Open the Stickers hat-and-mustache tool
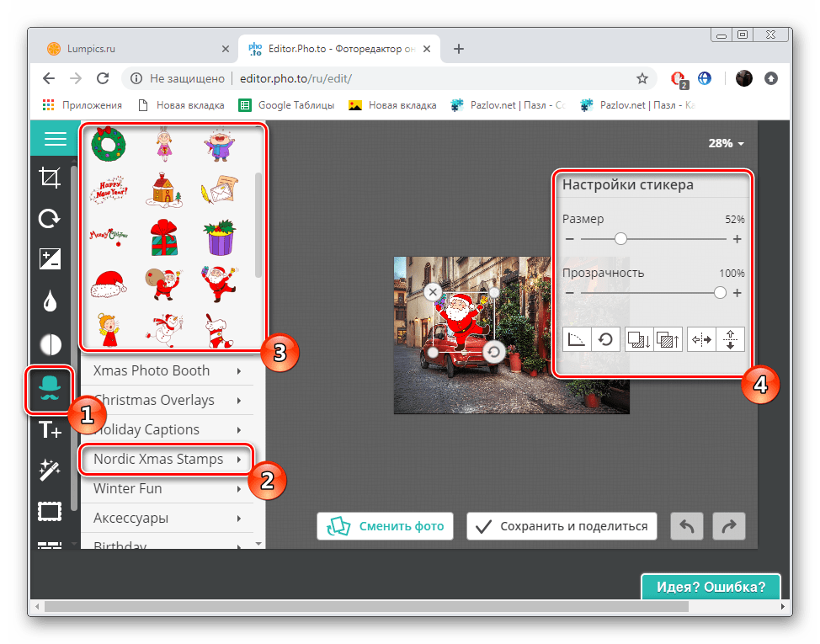This screenshot has width=820, height=644. coord(50,390)
